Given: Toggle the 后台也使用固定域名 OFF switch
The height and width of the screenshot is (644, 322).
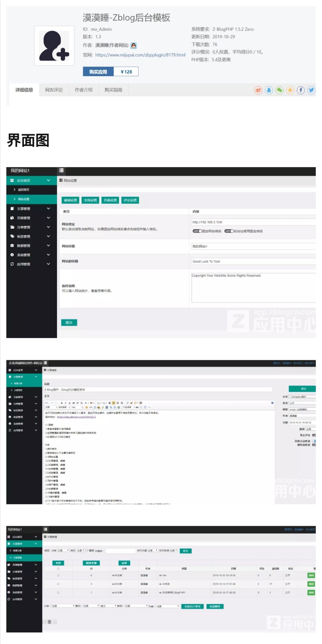Looking at the screenshot, I should [x=229, y=231].
